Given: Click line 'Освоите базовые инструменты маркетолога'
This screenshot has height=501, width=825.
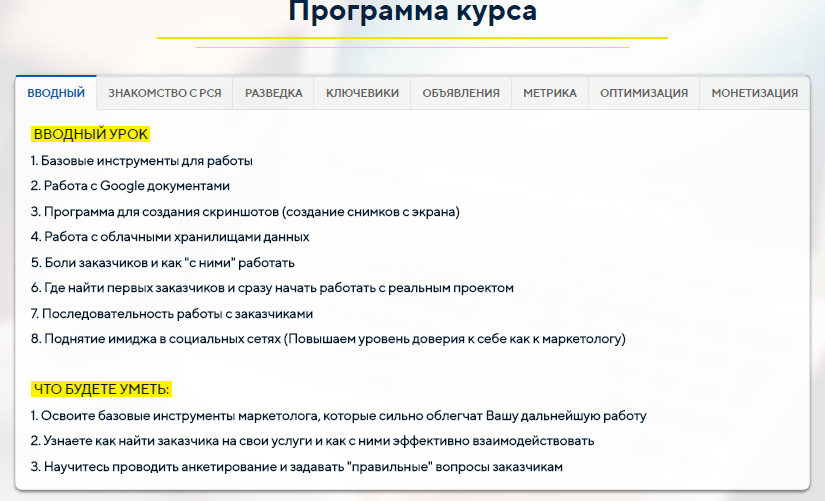Looking at the screenshot, I should tap(338, 416).
